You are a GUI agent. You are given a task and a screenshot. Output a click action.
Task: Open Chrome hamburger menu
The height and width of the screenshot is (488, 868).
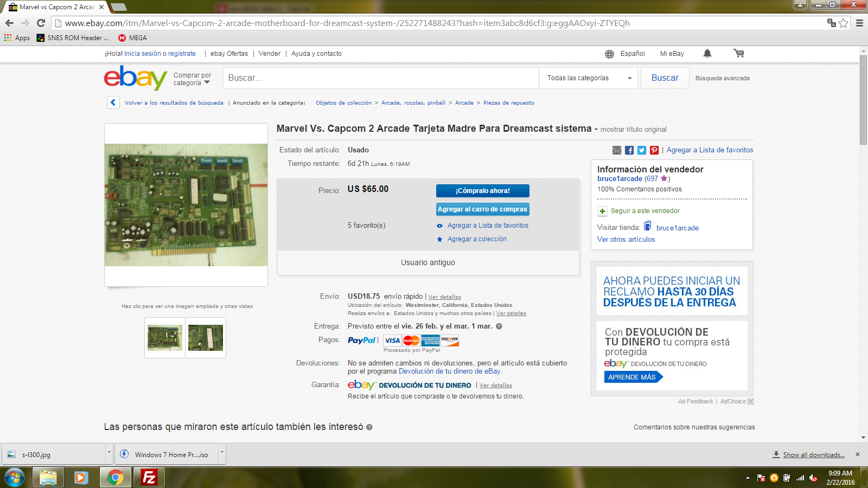pyautogui.click(x=859, y=23)
